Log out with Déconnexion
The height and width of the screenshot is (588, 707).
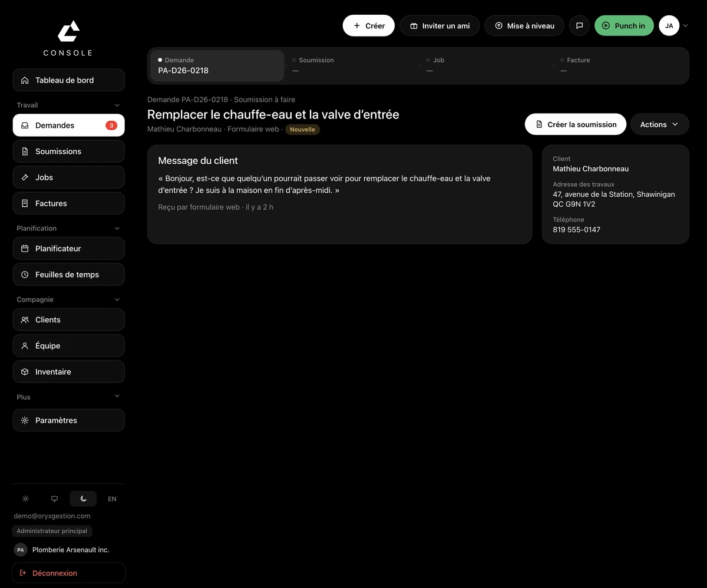[68, 573]
